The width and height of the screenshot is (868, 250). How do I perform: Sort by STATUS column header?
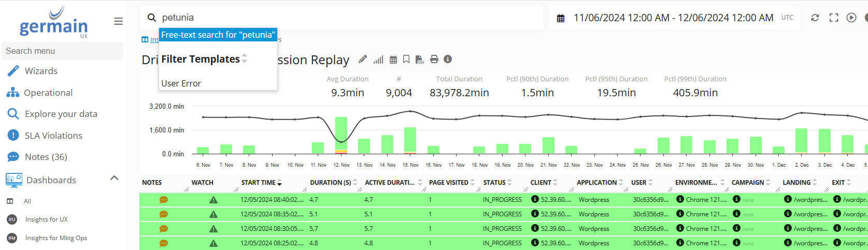497,183
